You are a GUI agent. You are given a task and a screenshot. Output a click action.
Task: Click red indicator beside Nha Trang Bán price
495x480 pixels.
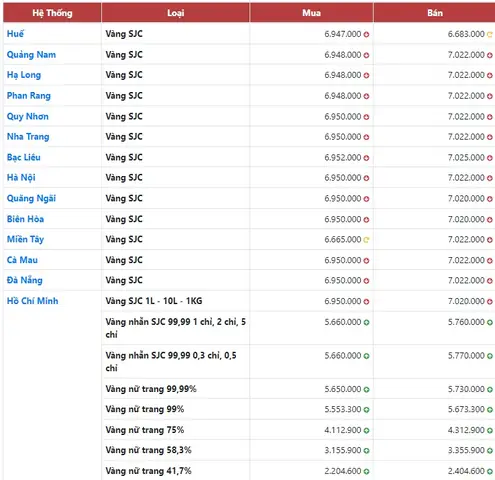coord(490,137)
